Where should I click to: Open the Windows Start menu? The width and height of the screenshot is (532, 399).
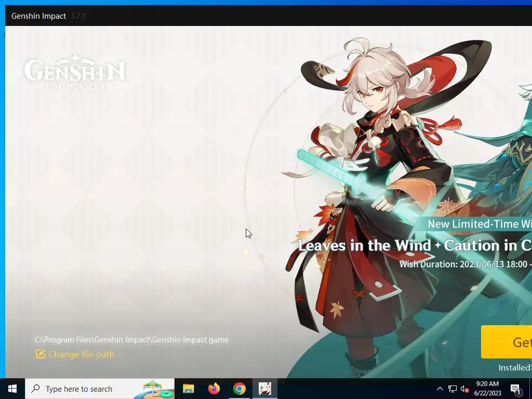coord(12,389)
